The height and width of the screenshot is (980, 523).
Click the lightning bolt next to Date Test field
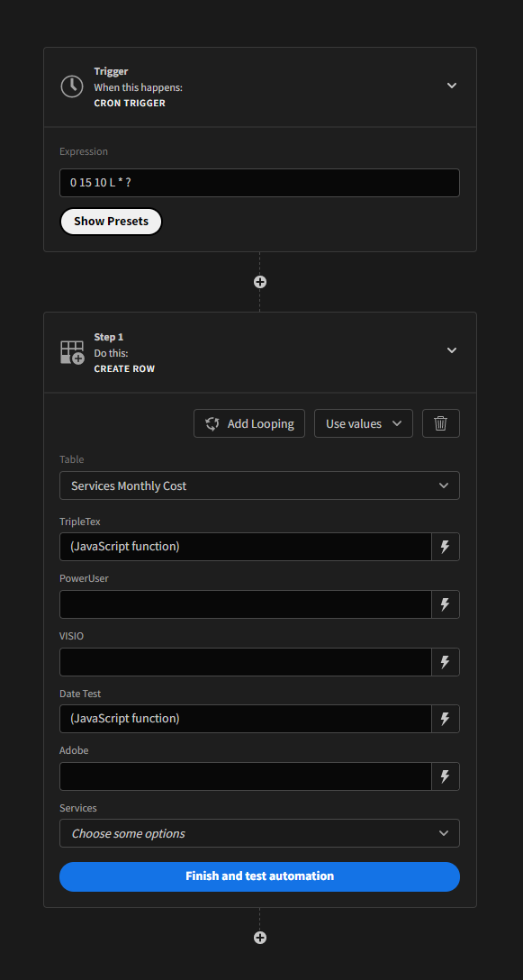(x=445, y=719)
